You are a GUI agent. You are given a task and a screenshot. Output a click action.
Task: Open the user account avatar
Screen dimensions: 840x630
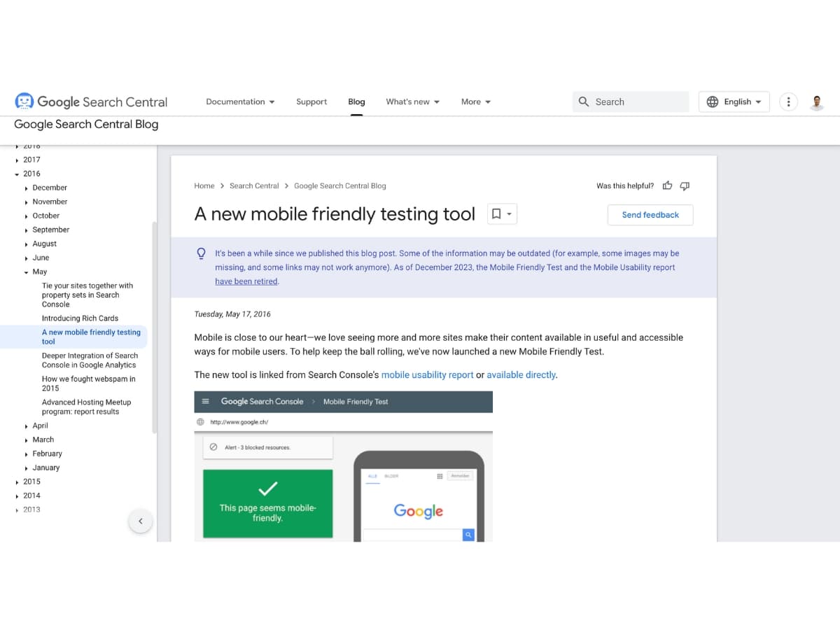pyautogui.click(x=817, y=102)
